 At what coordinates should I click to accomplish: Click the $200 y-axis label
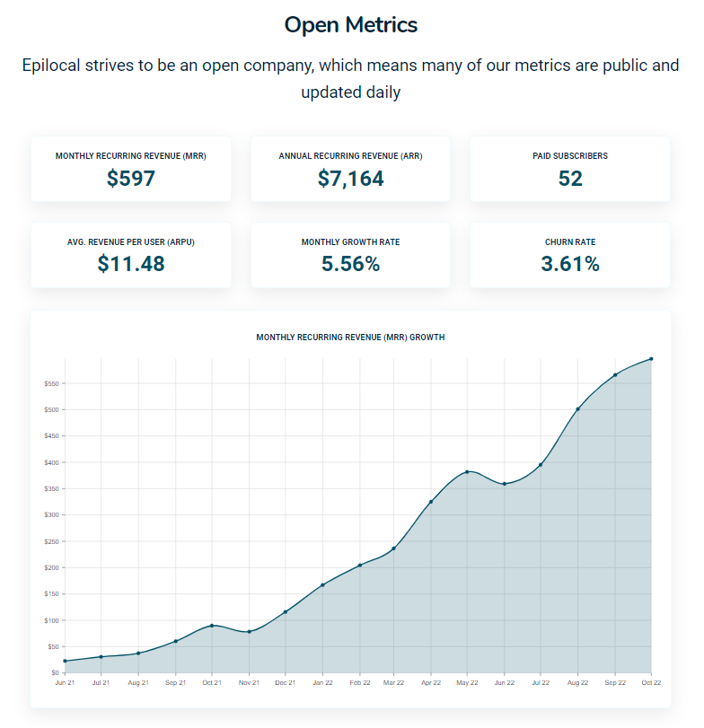click(51, 567)
